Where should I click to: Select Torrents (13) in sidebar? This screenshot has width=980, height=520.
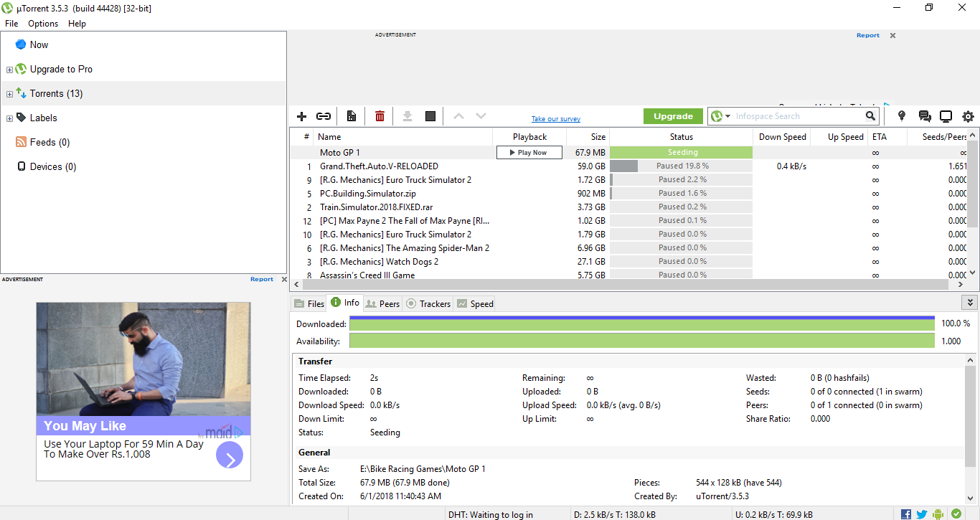[143, 93]
